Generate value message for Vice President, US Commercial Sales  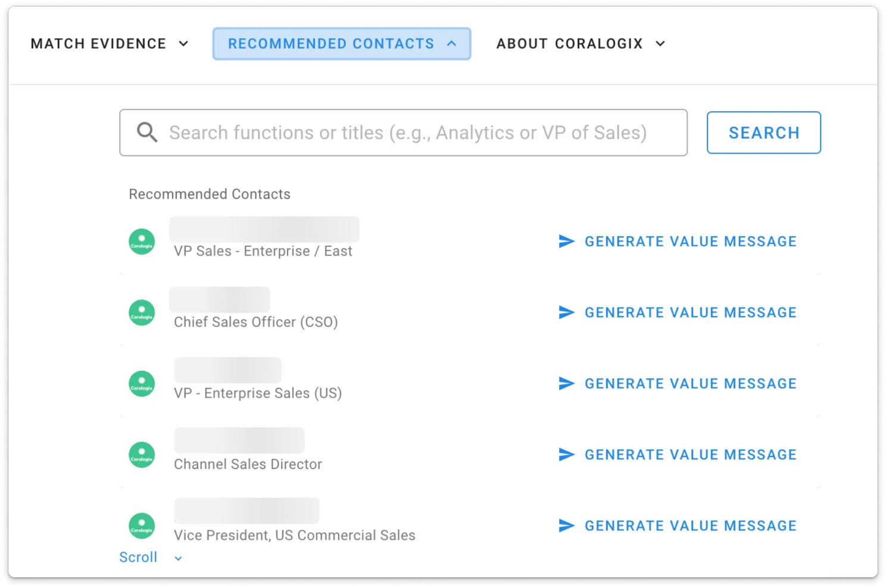(x=690, y=526)
